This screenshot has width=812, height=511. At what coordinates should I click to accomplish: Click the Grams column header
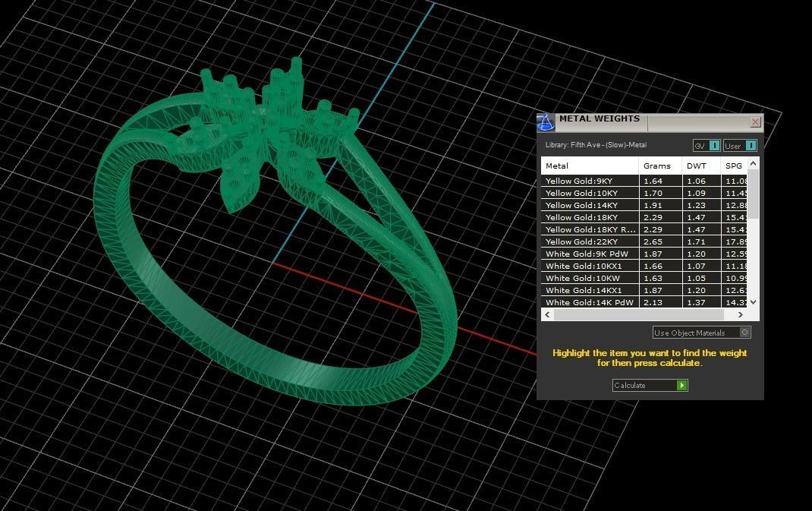(x=660, y=166)
